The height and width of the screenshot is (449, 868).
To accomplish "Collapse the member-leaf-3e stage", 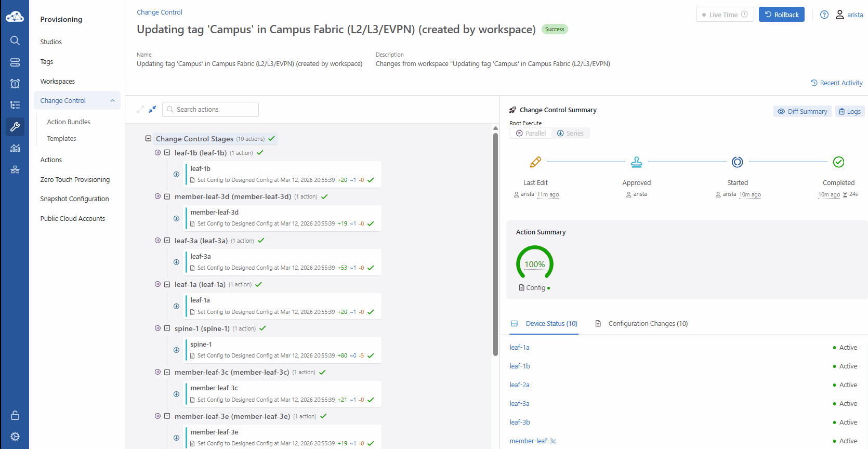I will [x=167, y=416].
